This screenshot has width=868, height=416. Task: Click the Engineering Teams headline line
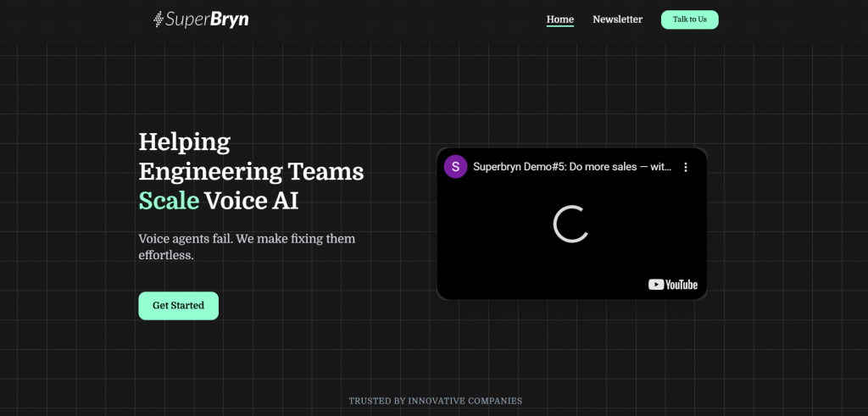(x=251, y=171)
